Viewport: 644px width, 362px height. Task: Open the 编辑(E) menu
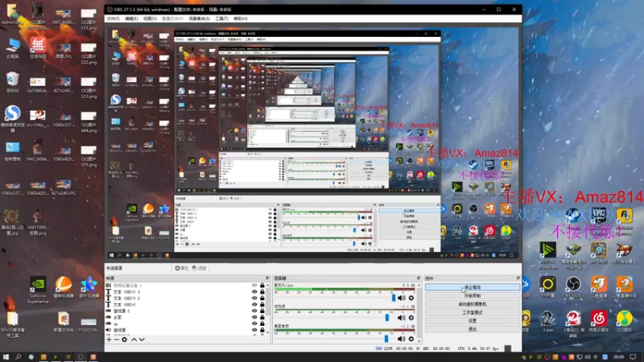click(131, 19)
